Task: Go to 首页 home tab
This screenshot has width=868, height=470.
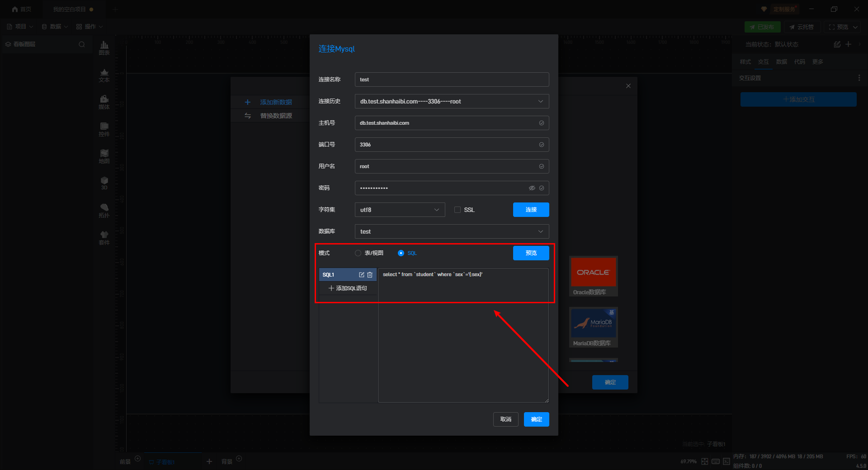Action: pos(22,9)
